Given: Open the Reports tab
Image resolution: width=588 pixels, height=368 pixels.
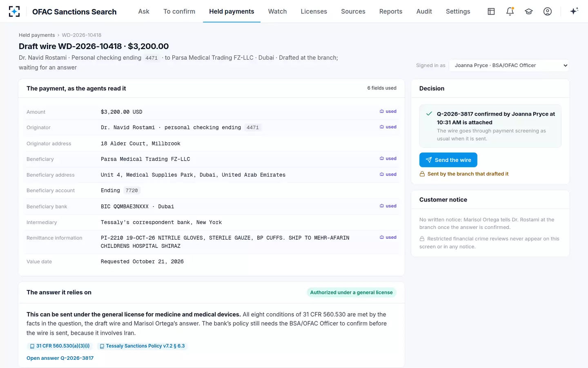Looking at the screenshot, I should pyautogui.click(x=391, y=11).
